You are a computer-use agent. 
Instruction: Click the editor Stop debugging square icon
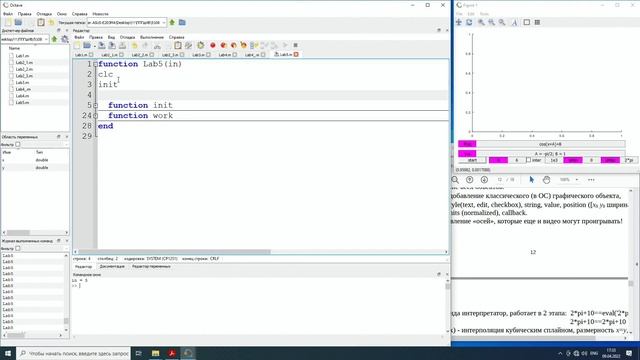(x=296, y=45)
